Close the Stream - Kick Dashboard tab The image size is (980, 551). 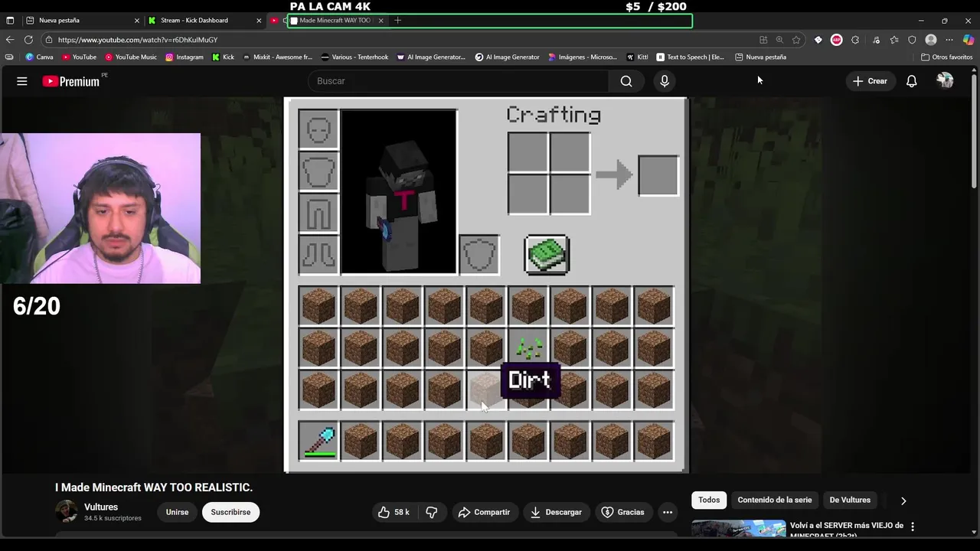(x=259, y=21)
